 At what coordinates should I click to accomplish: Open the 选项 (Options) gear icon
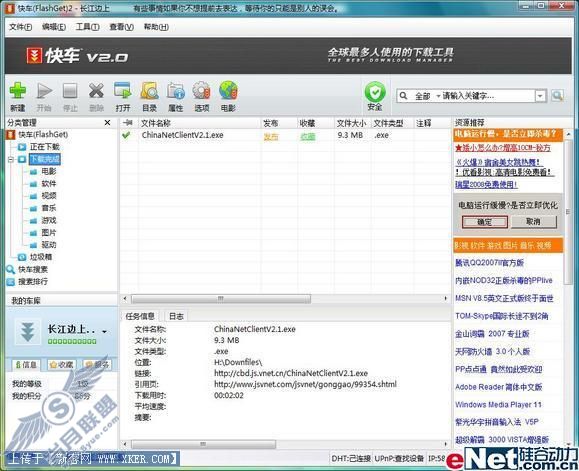[x=202, y=91]
